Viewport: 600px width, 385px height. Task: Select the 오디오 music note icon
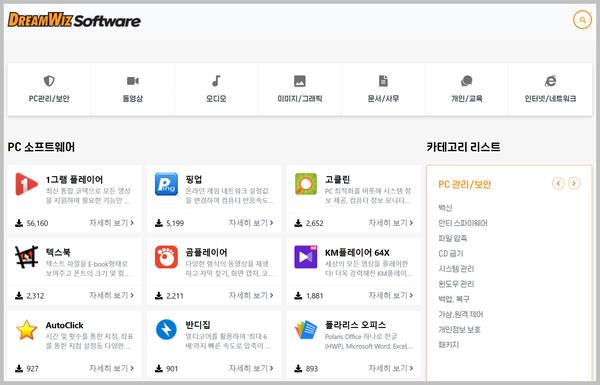coord(216,81)
